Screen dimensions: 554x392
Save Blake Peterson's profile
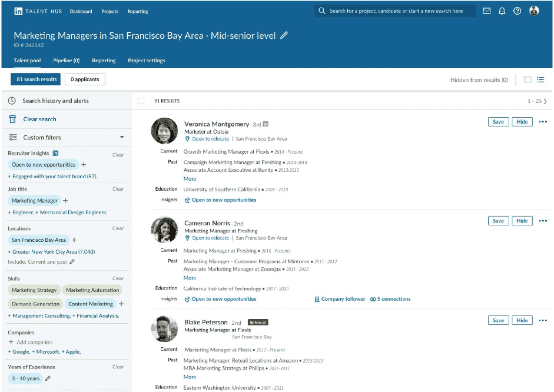498,320
